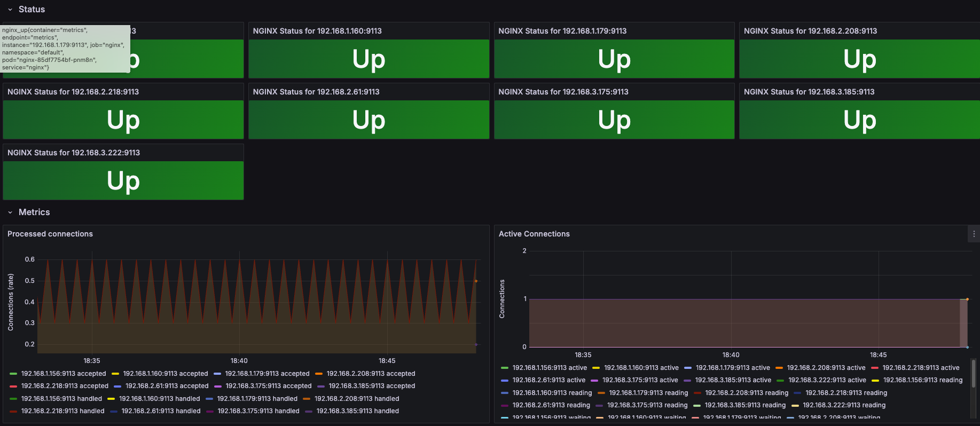Open the NGINX Status for 192.168.2.218:9113 panel title

(x=73, y=92)
